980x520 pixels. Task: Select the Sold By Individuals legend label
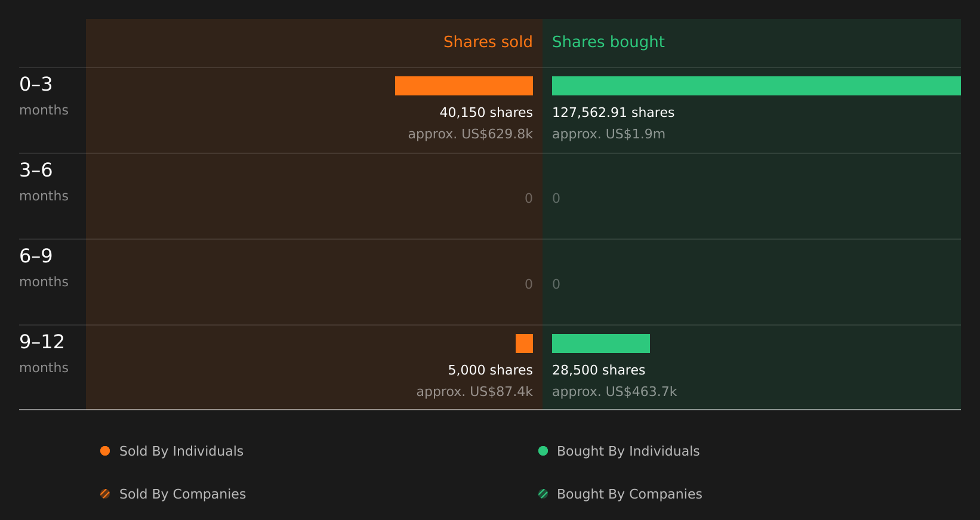[x=181, y=451]
